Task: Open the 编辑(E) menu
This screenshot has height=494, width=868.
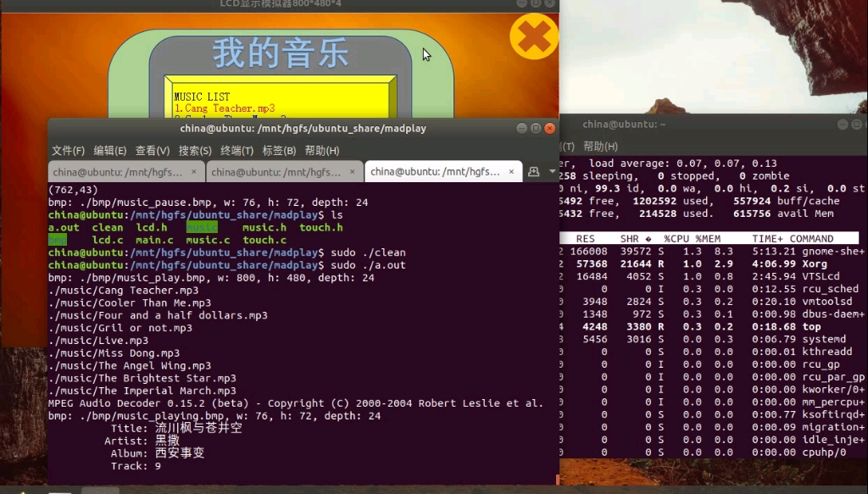Action: pyautogui.click(x=109, y=151)
